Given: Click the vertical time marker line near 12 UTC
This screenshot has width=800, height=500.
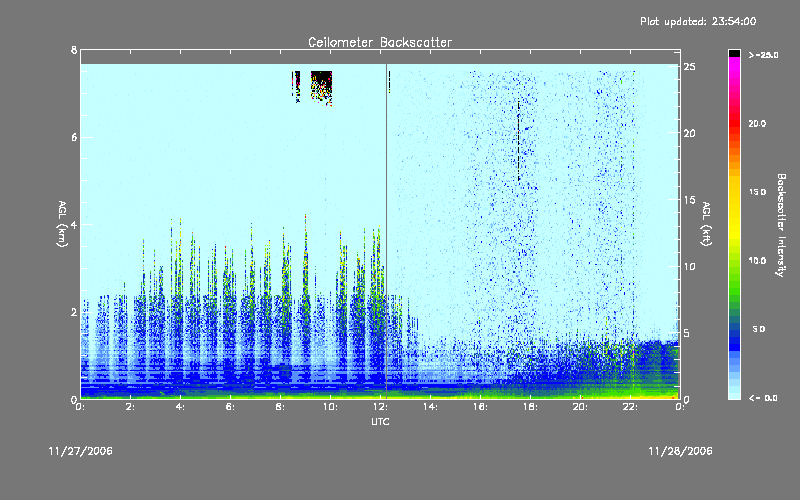Looking at the screenshot, I should point(386,231).
